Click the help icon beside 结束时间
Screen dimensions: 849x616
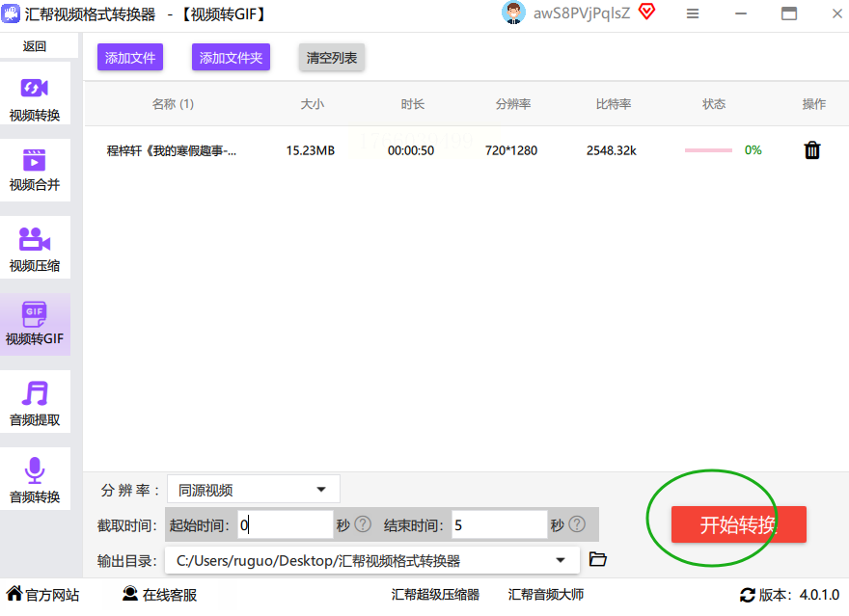tap(577, 524)
